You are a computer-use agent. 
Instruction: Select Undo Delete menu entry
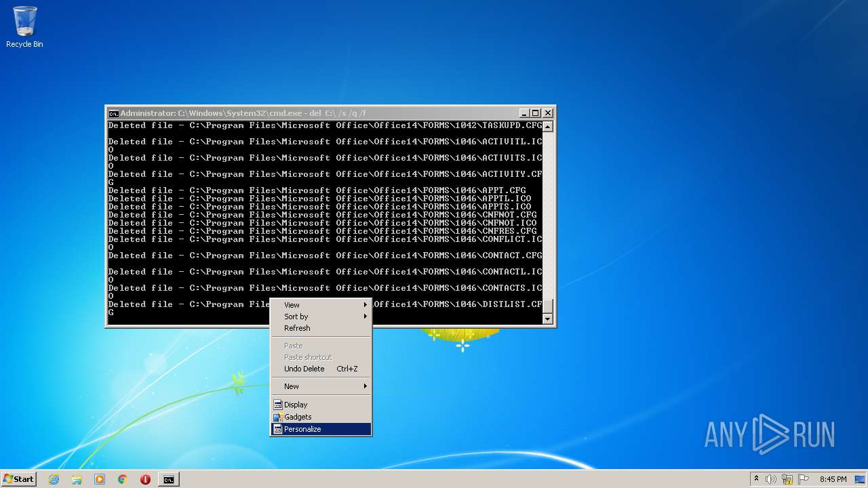pyautogui.click(x=321, y=369)
